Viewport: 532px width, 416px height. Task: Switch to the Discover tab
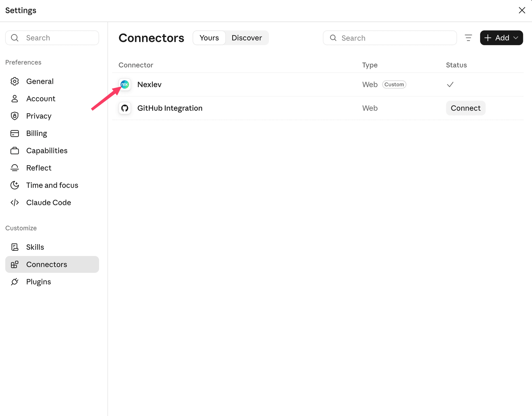point(247,38)
